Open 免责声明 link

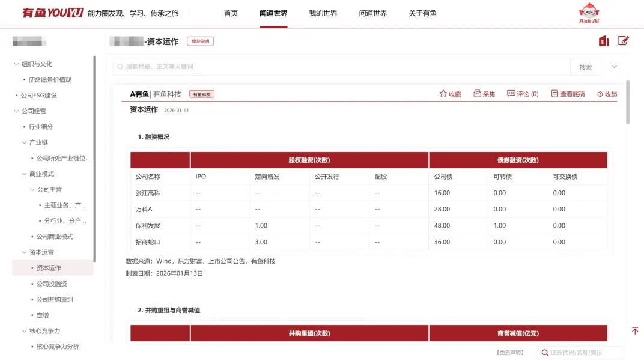click(x=511, y=353)
